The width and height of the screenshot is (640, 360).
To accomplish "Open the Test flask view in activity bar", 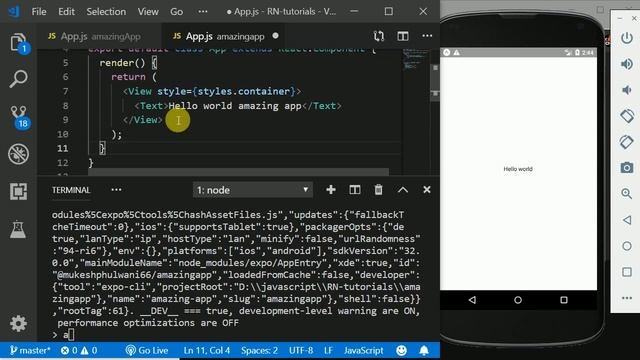I will pyautogui.click(x=18, y=229).
